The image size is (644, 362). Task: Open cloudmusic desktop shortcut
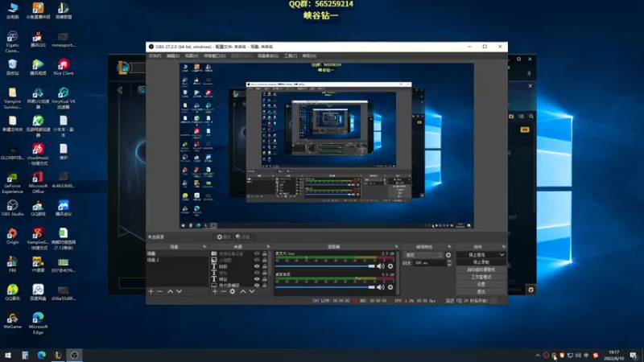(38, 154)
